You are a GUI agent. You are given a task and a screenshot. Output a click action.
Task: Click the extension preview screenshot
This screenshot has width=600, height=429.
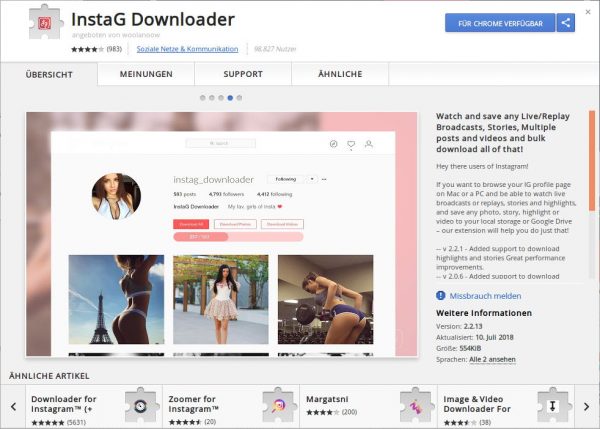[223, 233]
